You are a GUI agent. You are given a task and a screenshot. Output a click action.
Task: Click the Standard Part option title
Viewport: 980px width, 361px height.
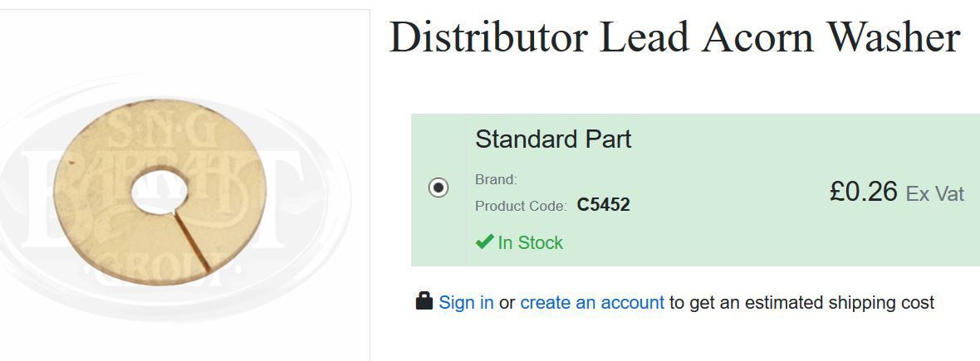coord(553,139)
